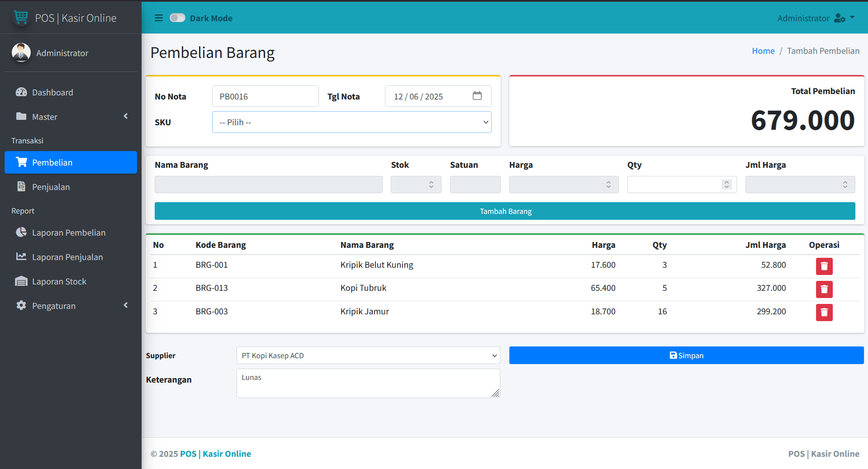Delete the Kripik Belut Kuning row
The height and width of the screenshot is (469, 868).
click(x=824, y=266)
